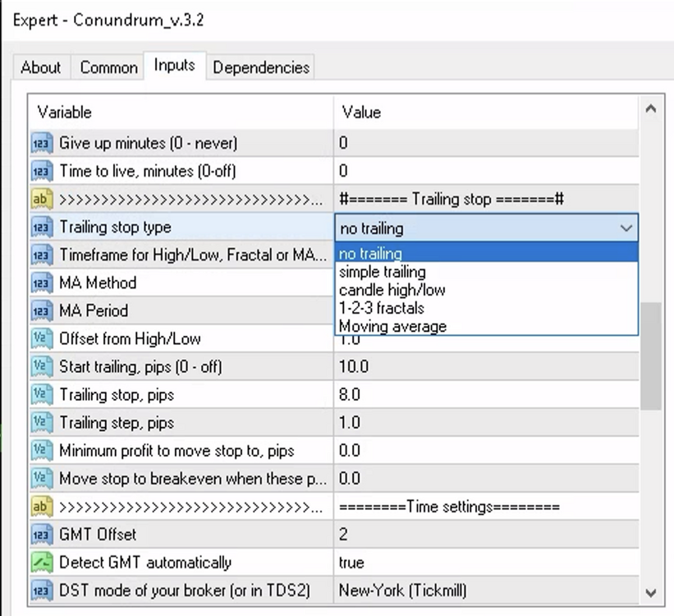Image resolution: width=674 pixels, height=616 pixels.
Task: Choose 'simple trailing' option
Action: [486, 272]
